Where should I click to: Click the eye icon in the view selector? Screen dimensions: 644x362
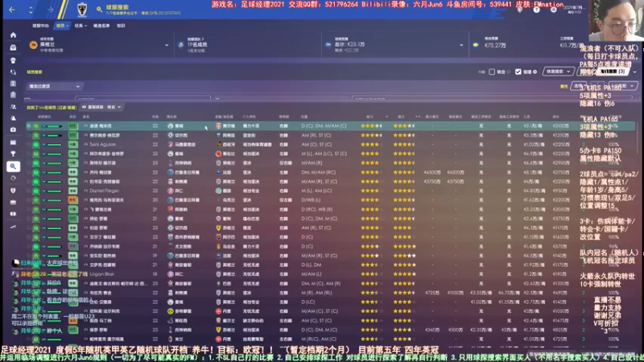point(85,107)
